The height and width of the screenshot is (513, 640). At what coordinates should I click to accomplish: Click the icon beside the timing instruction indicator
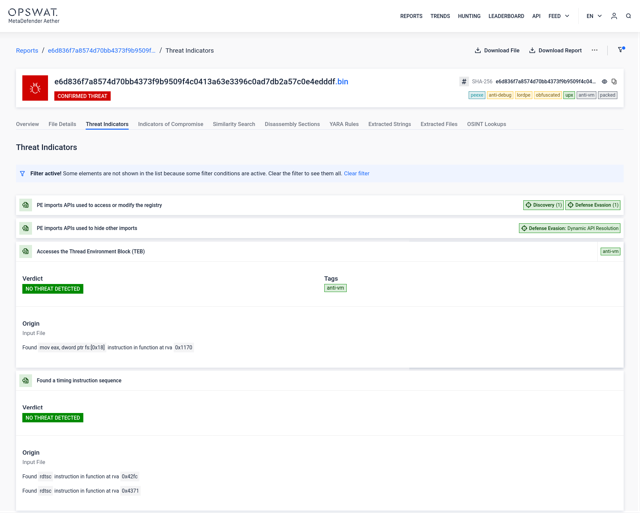pyautogui.click(x=26, y=381)
